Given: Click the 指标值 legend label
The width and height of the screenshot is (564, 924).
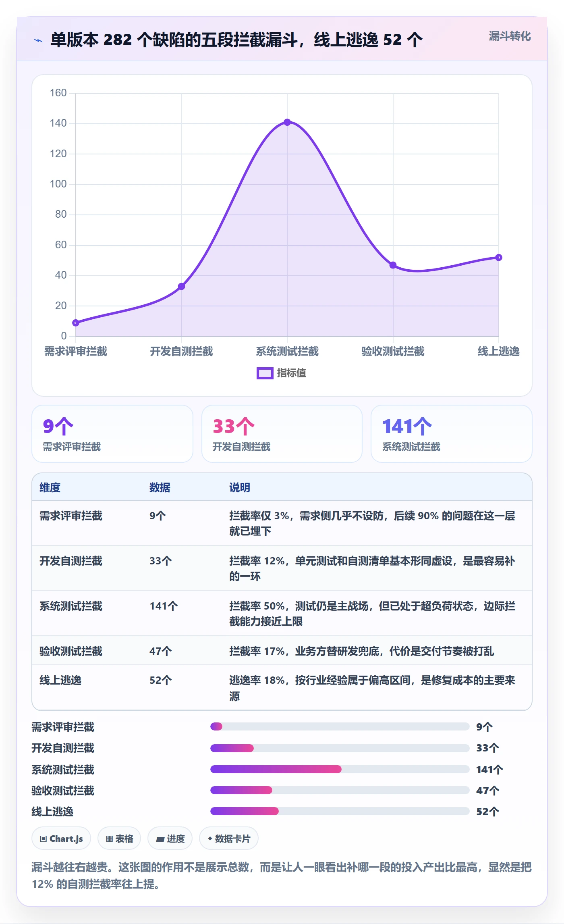Looking at the screenshot, I should [292, 373].
